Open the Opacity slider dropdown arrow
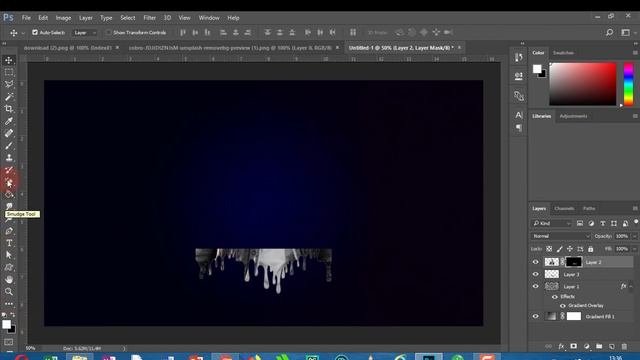The width and height of the screenshot is (640, 360). [x=635, y=236]
